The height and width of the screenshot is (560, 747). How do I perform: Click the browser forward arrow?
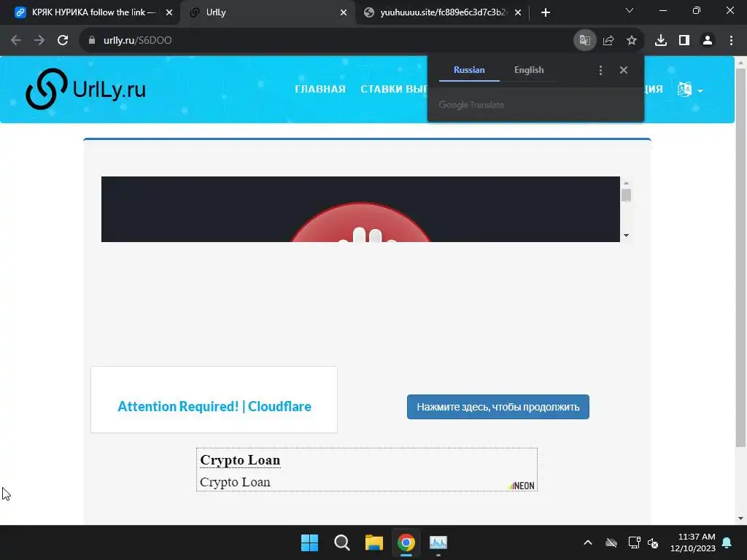pos(39,41)
